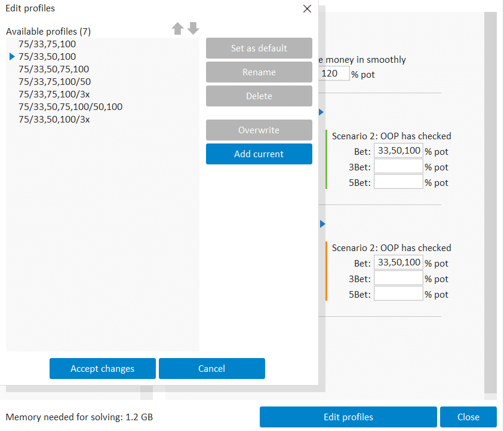Cancel the profile edits
The height and width of the screenshot is (431, 504).
(212, 369)
